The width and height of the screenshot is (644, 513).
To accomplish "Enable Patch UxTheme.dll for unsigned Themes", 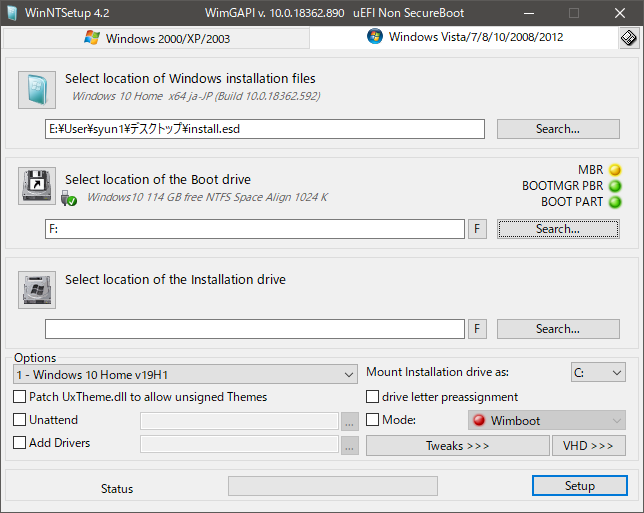I will (x=19, y=397).
